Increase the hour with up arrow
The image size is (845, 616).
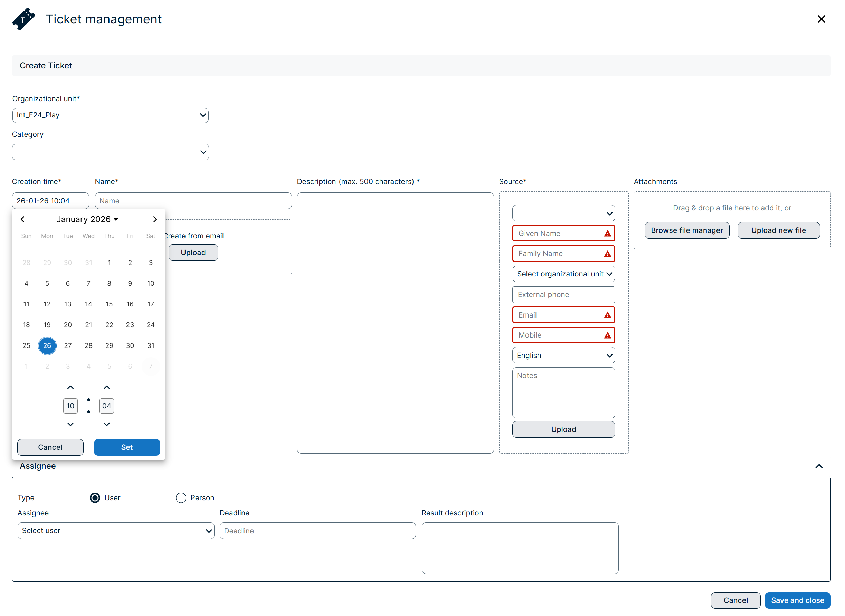[x=70, y=387]
